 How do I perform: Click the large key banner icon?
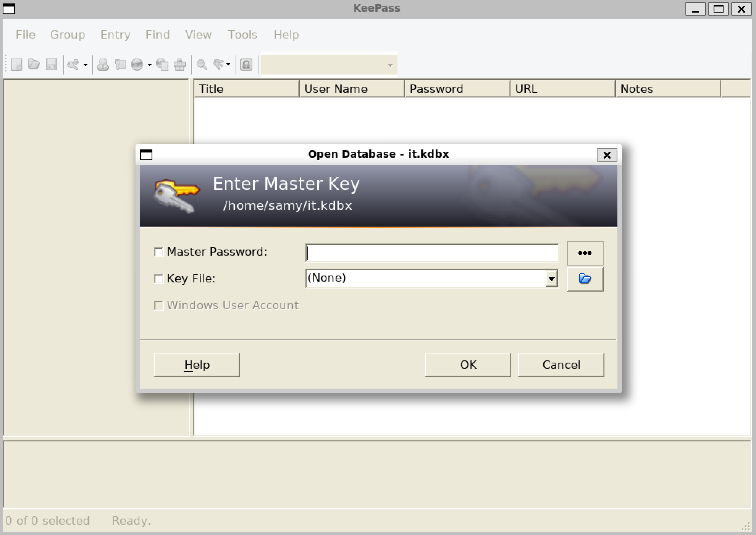176,196
